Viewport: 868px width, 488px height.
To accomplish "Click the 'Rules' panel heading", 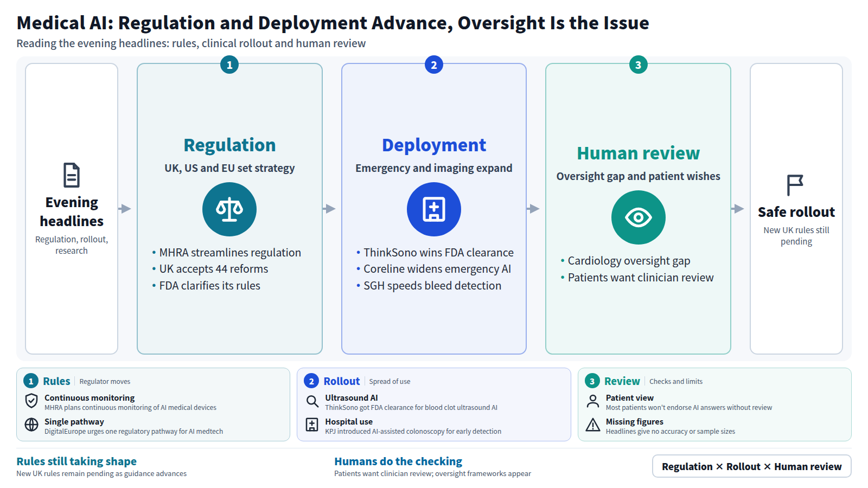I will point(56,381).
